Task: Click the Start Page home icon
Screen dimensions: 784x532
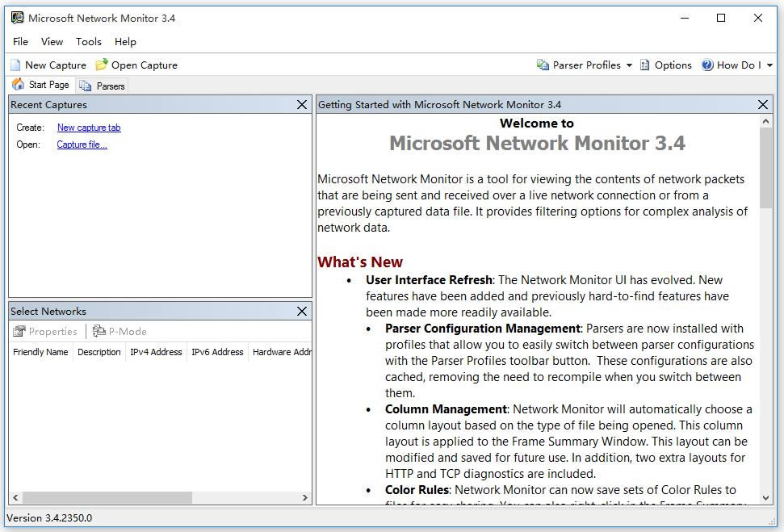Action: point(18,85)
